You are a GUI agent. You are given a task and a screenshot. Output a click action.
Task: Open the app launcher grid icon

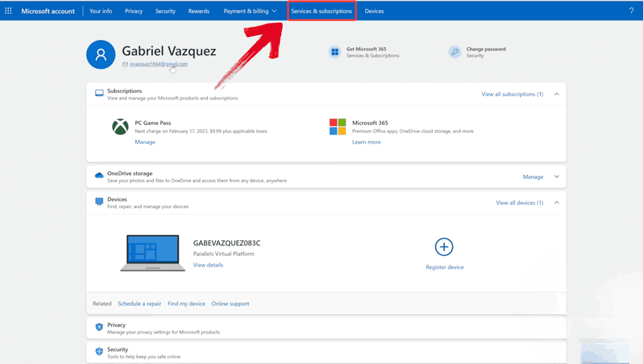8,11
